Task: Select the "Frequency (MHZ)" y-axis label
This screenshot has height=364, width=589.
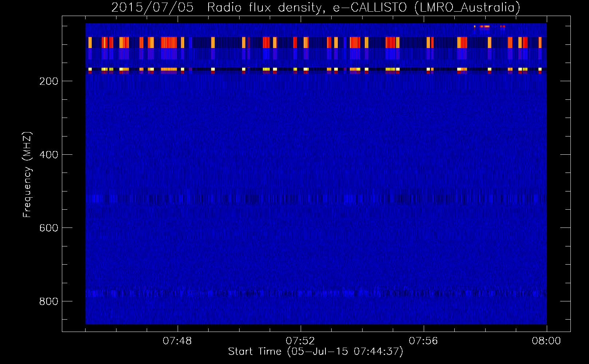Action: [27, 175]
